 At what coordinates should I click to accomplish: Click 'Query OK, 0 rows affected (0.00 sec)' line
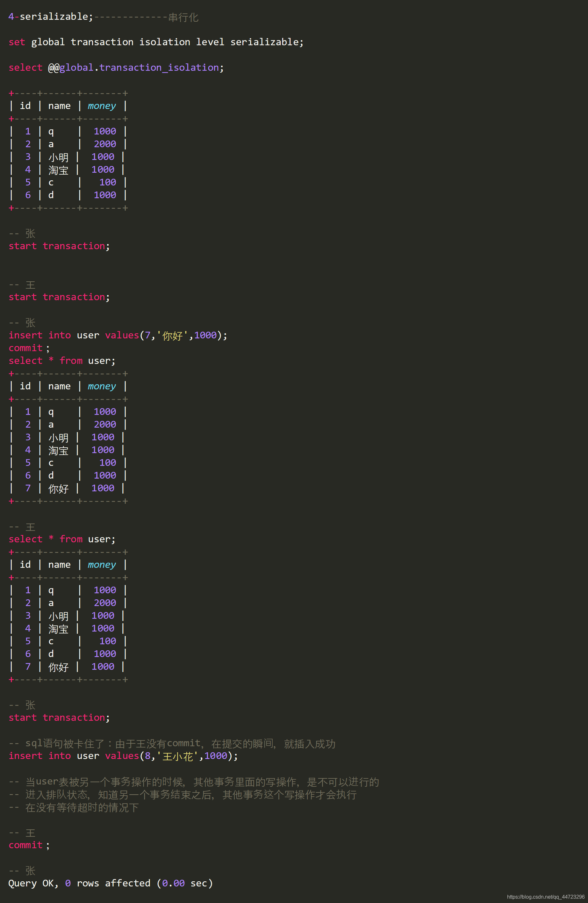click(111, 883)
